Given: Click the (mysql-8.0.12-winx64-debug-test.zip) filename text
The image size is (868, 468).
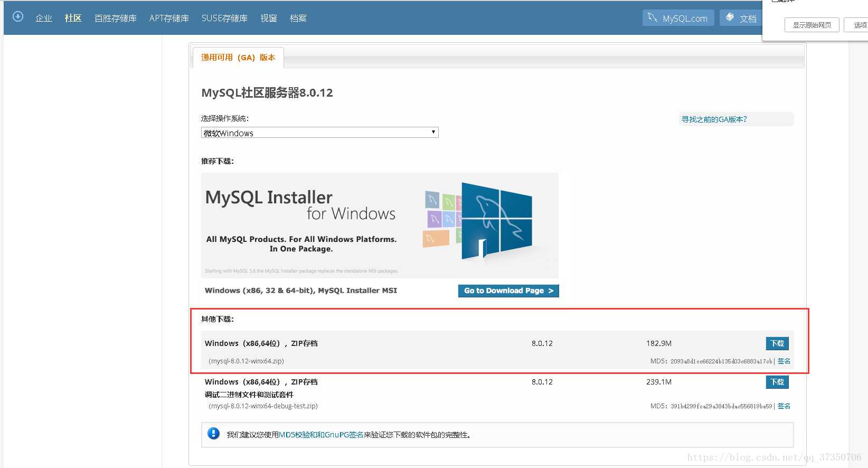Looking at the screenshot, I should (x=263, y=406).
